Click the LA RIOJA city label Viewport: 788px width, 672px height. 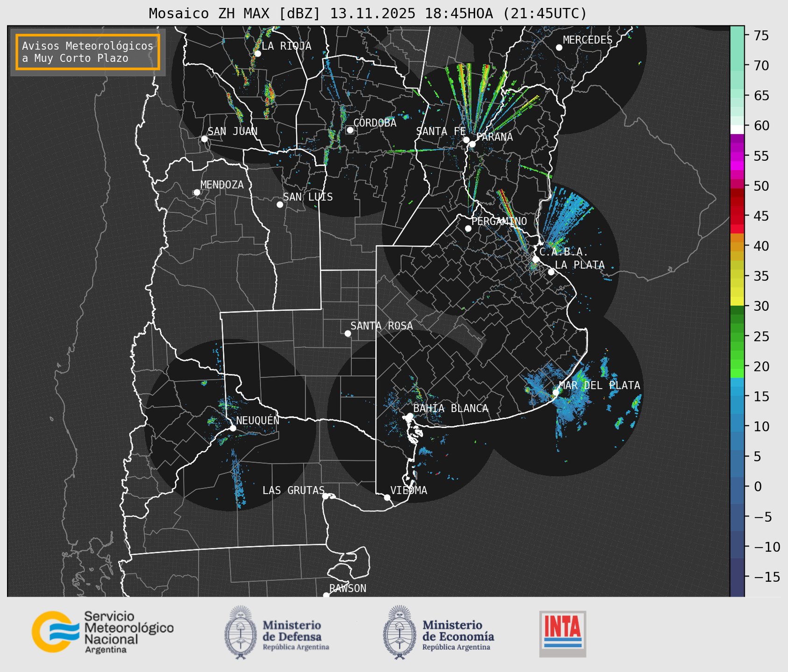(286, 46)
